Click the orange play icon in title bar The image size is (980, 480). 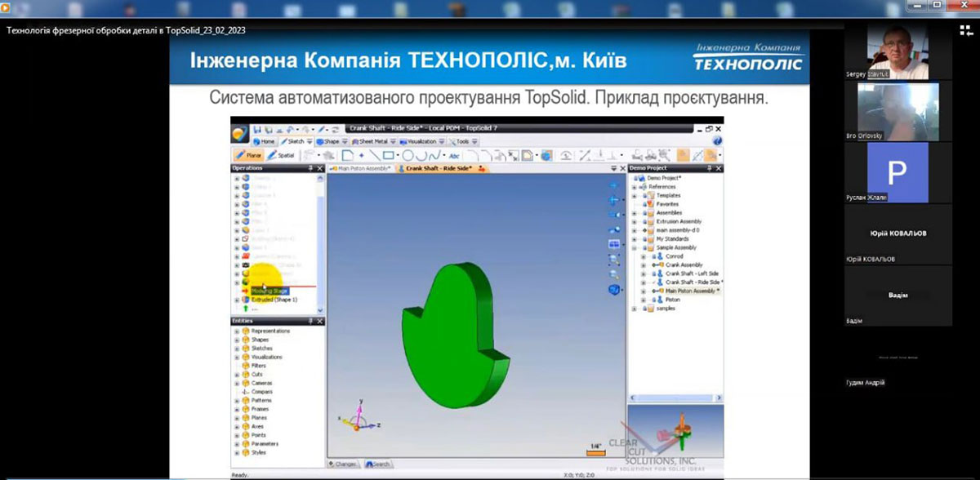(5, 9)
